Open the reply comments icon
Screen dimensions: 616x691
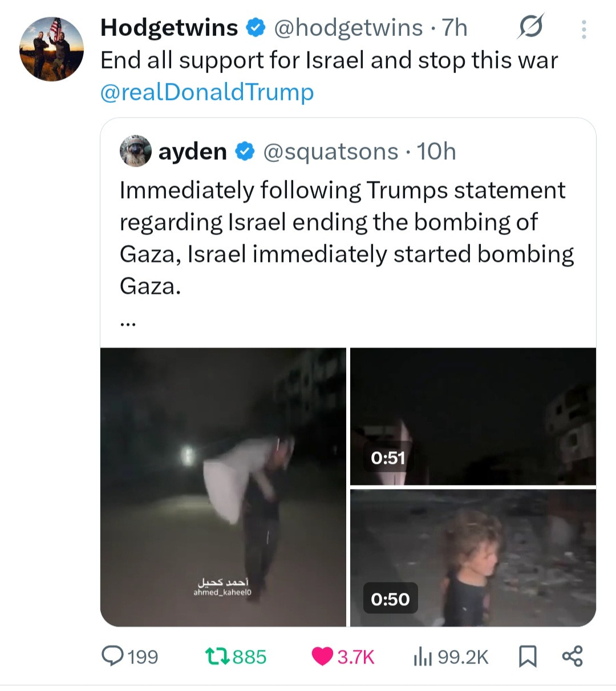click(x=112, y=656)
